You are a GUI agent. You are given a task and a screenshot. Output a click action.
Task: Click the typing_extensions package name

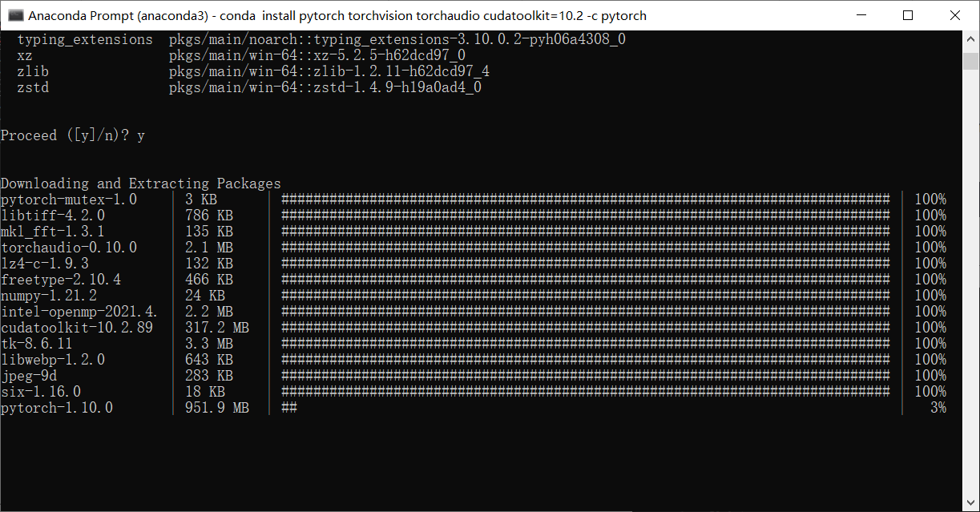point(85,39)
